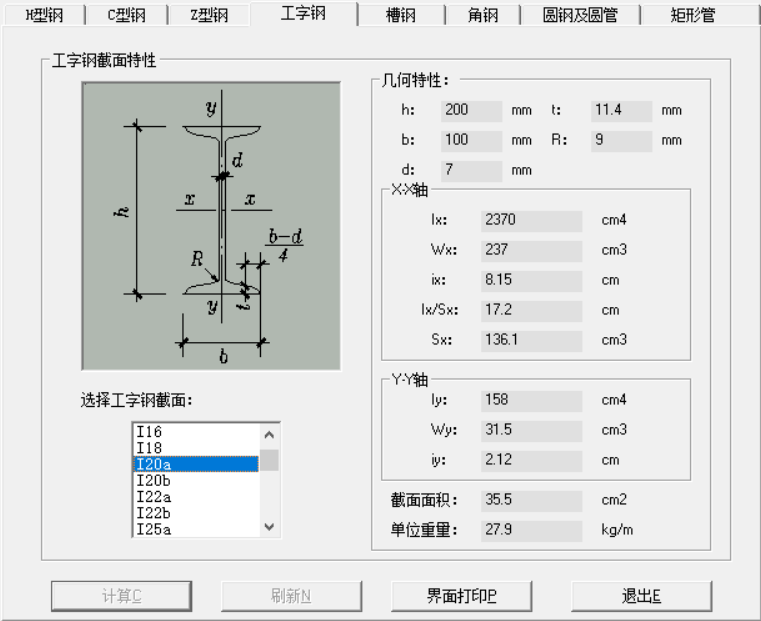Viewport: 761px width, 621px height.
Task: Open the C型钢 tab
Action: [127, 15]
